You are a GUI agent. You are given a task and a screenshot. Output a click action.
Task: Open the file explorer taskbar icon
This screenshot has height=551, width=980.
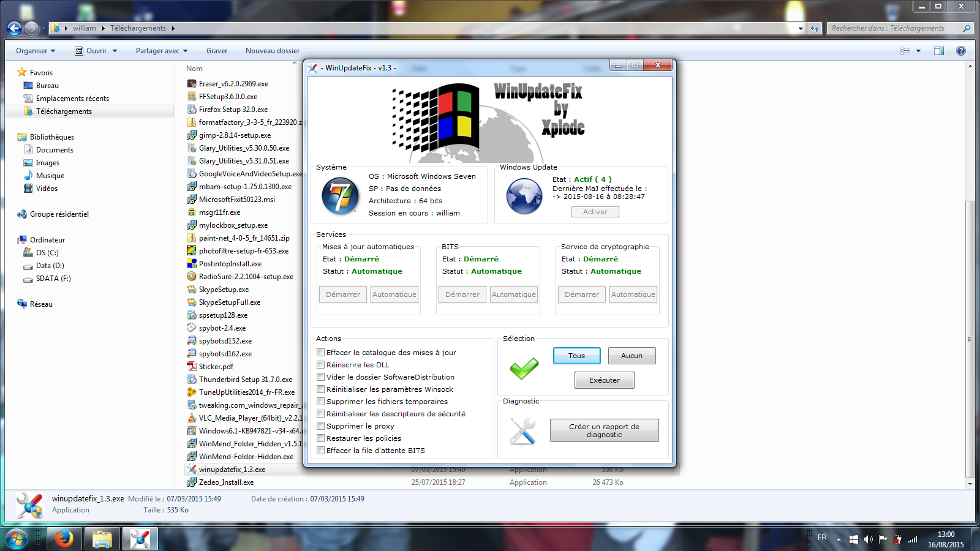tap(102, 539)
